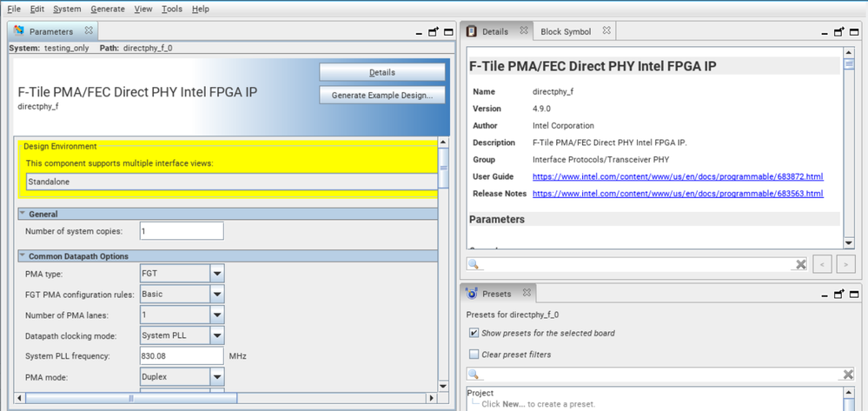Screen dimensions: 868x411
Task: Clear the Presets search field
Action: pyautogui.click(x=847, y=375)
